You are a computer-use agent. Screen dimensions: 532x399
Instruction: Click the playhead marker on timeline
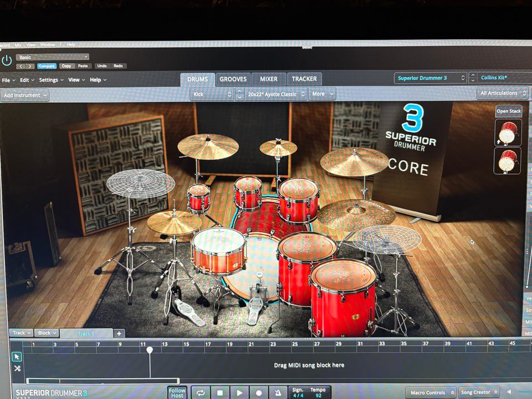150,350
